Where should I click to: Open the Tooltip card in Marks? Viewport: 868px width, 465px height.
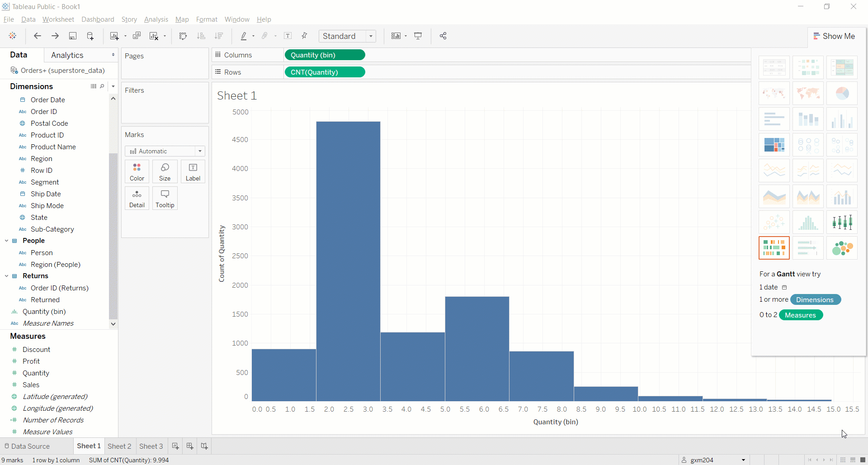click(165, 199)
